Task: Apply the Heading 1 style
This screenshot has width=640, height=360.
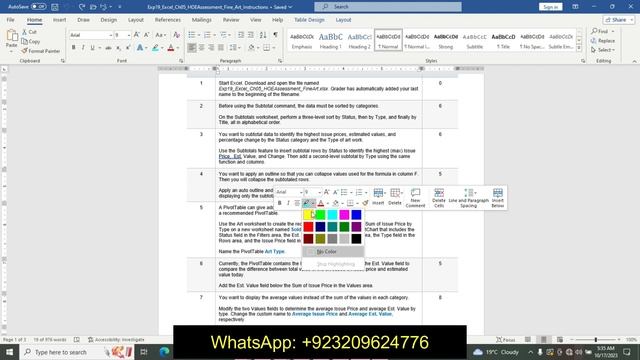Action: tap(330, 40)
